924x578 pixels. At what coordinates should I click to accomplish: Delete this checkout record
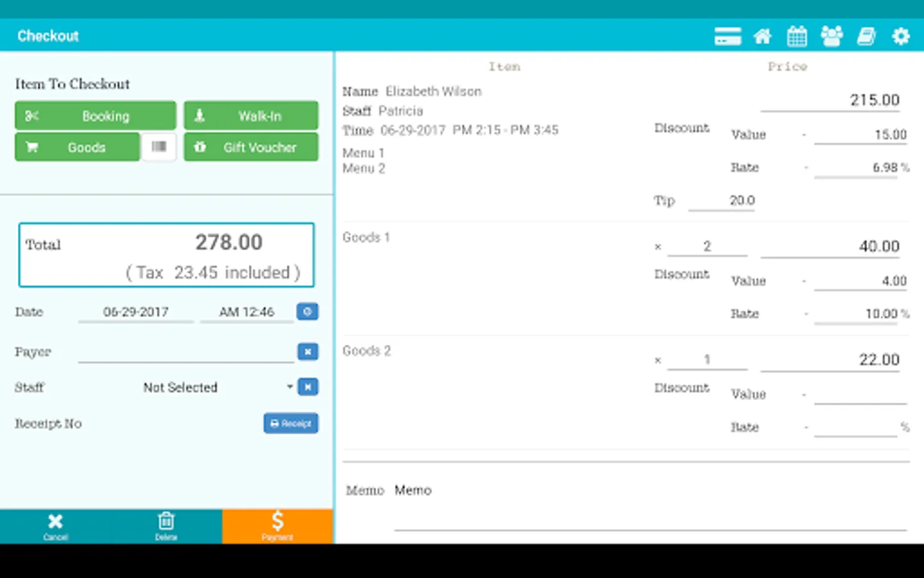tap(166, 527)
